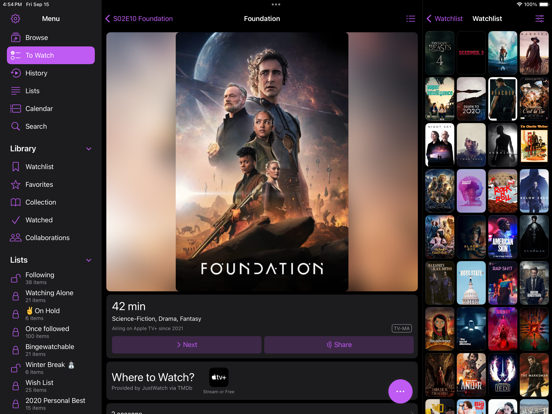
Task: Open Superintelligence poster
Action: [439, 99]
